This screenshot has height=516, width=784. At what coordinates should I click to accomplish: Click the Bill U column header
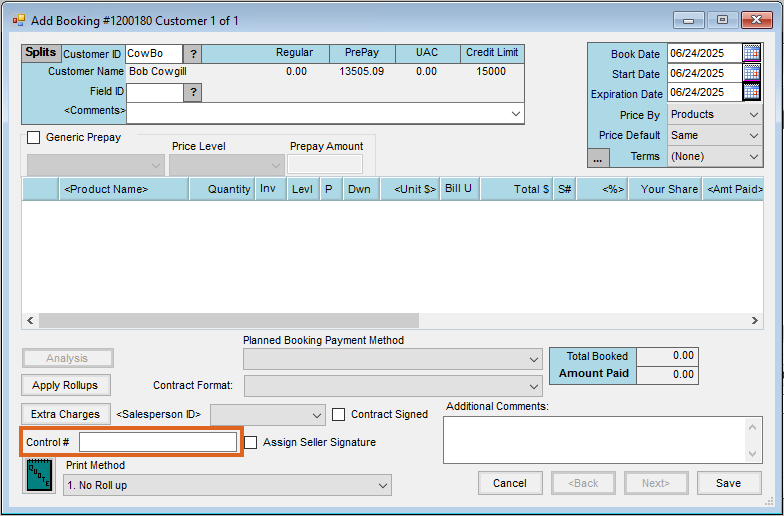click(460, 189)
